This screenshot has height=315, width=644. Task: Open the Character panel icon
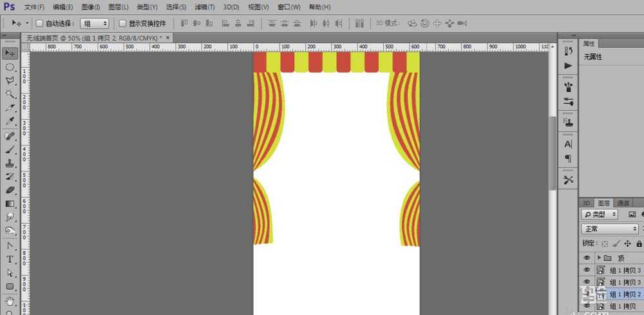pyautogui.click(x=568, y=144)
